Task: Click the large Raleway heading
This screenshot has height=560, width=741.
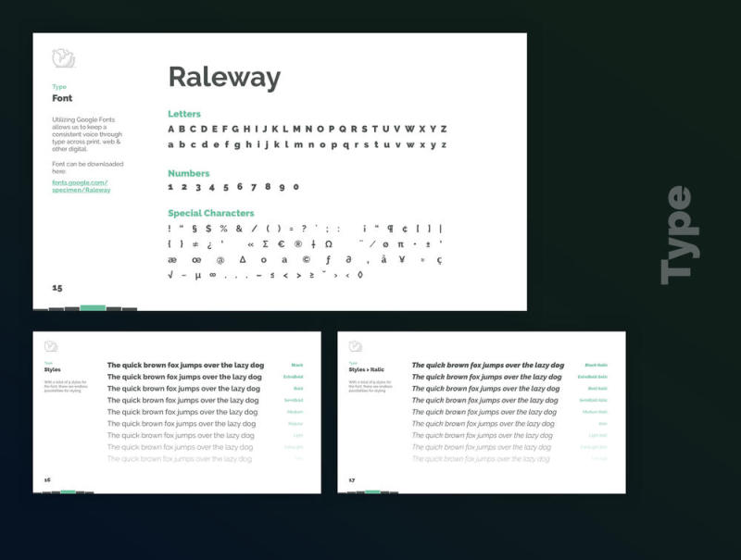Action: tap(223, 78)
